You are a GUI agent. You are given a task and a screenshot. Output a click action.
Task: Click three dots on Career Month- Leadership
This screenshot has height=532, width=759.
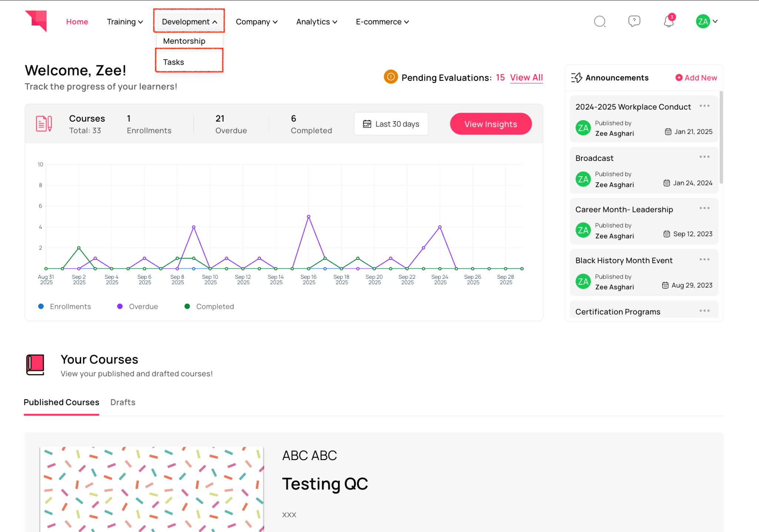704,208
